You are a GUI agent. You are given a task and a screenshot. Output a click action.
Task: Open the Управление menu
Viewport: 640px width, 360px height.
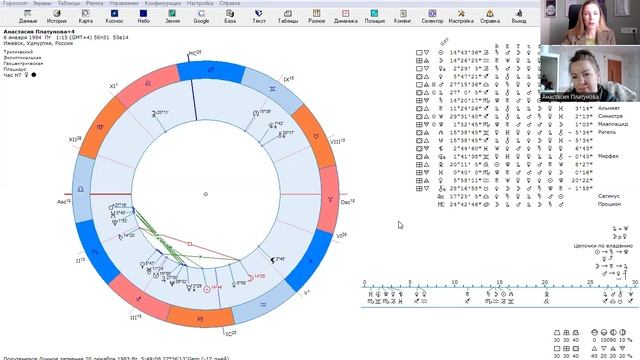pos(124,3)
